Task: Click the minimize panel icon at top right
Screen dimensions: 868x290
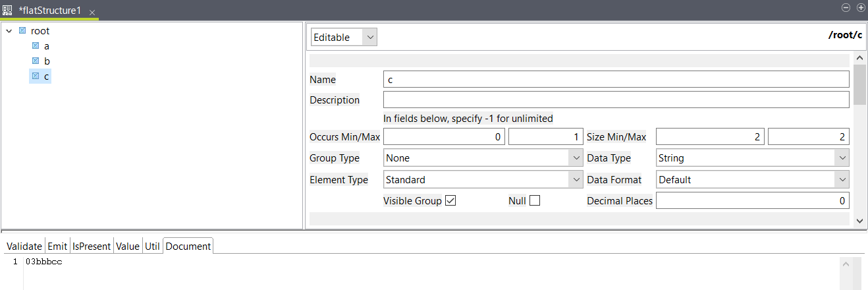Action: pyautogui.click(x=846, y=7)
